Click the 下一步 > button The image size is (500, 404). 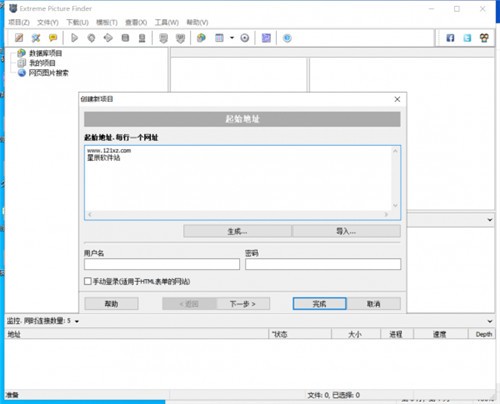coord(243,304)
